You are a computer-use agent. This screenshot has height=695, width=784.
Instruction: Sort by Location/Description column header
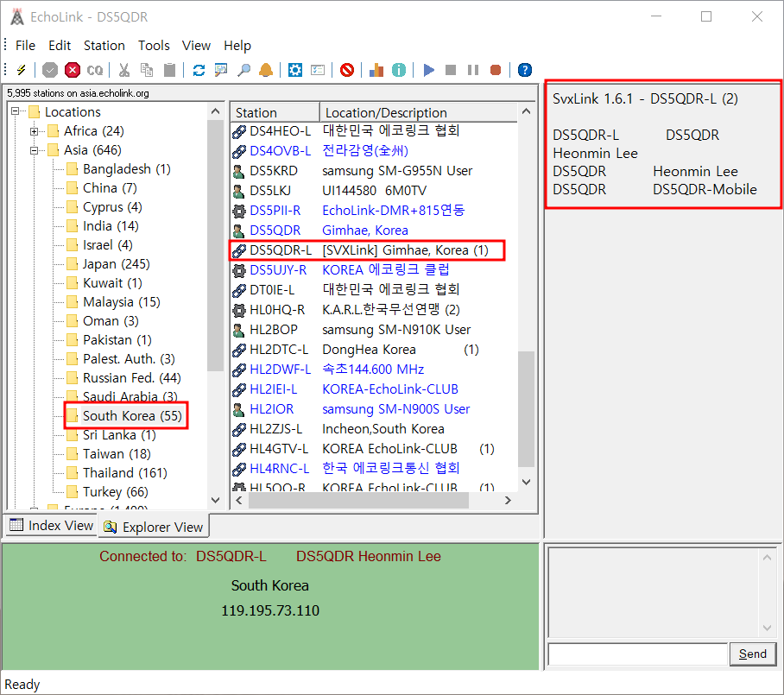pos(419,112)
